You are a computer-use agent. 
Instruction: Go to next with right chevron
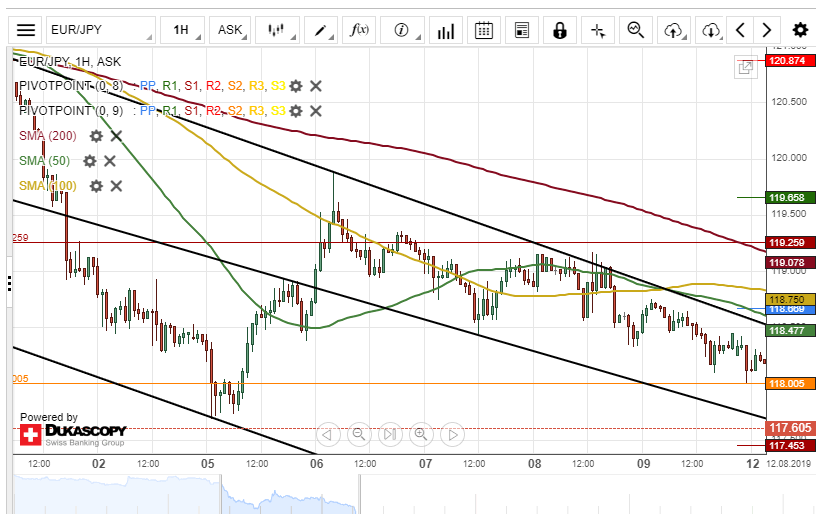(767, 30)
